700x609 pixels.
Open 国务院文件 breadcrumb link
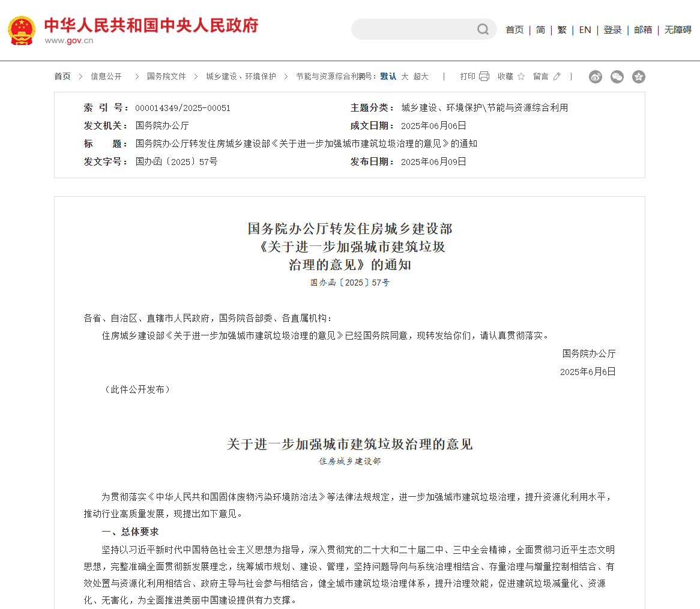(166, 76)
